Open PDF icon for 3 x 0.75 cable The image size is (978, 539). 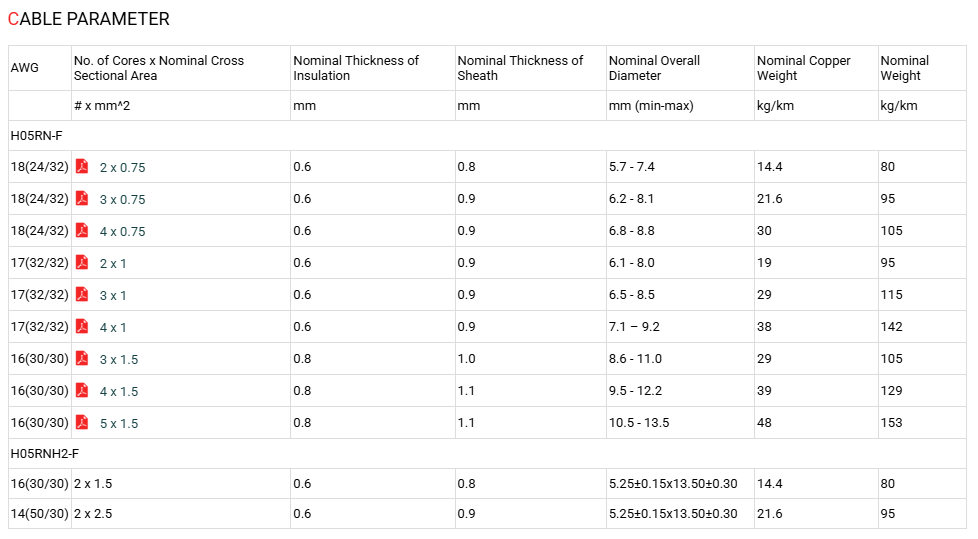click(82, 198)
